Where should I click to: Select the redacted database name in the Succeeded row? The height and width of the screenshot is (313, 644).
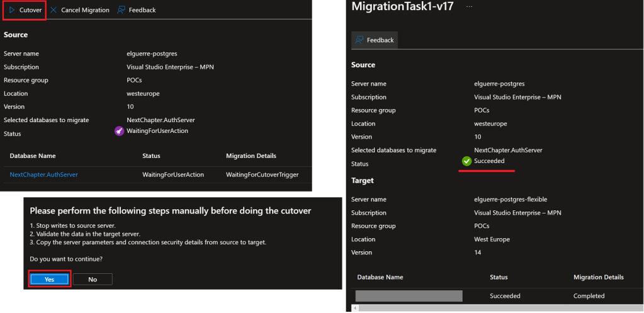(409, 296)
